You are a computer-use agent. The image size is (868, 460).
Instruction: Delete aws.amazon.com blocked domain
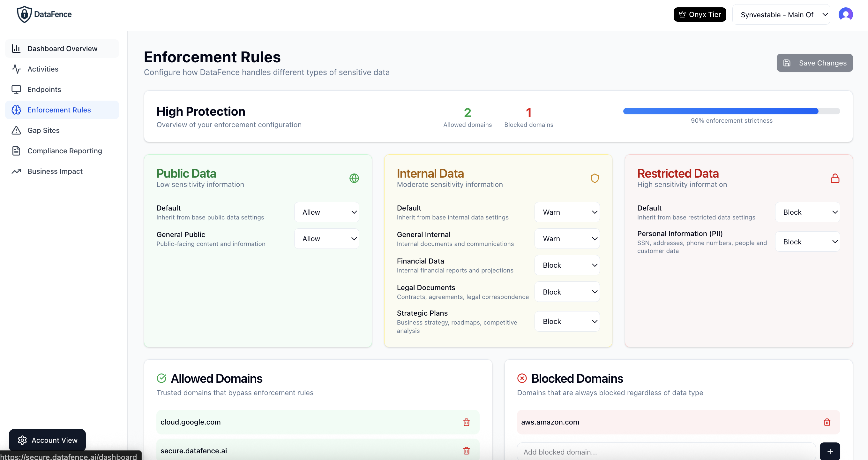click(827, 422)
